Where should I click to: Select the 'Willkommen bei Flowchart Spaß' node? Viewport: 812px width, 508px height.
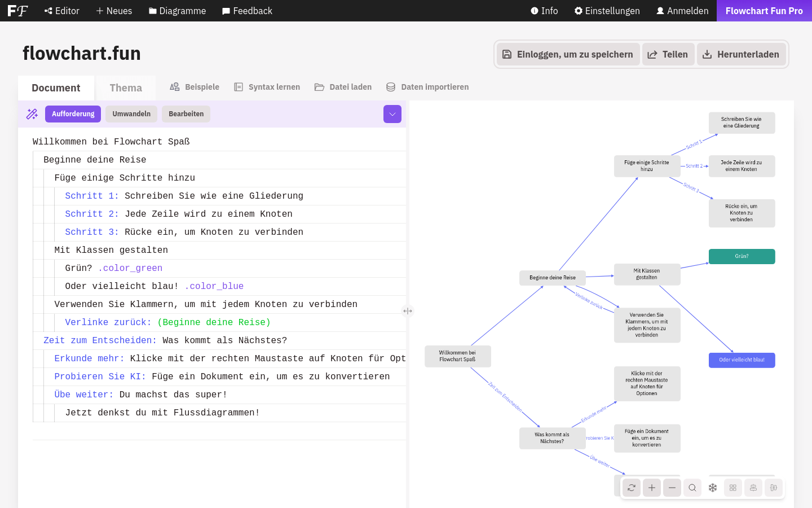pos(458,356)
